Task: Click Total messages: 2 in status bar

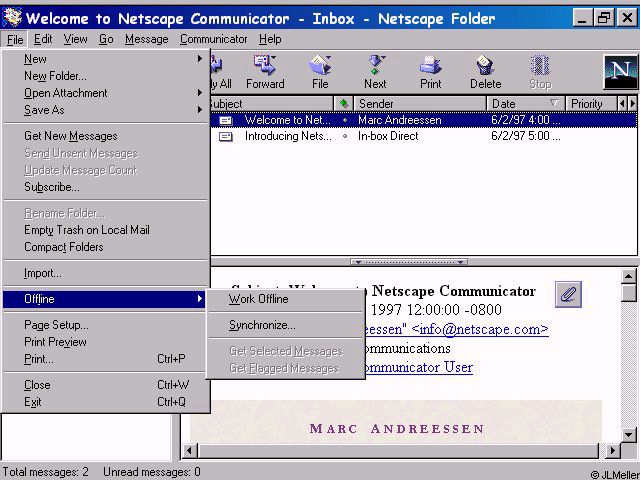Action: pyautogui.click(x=45, y=472)
